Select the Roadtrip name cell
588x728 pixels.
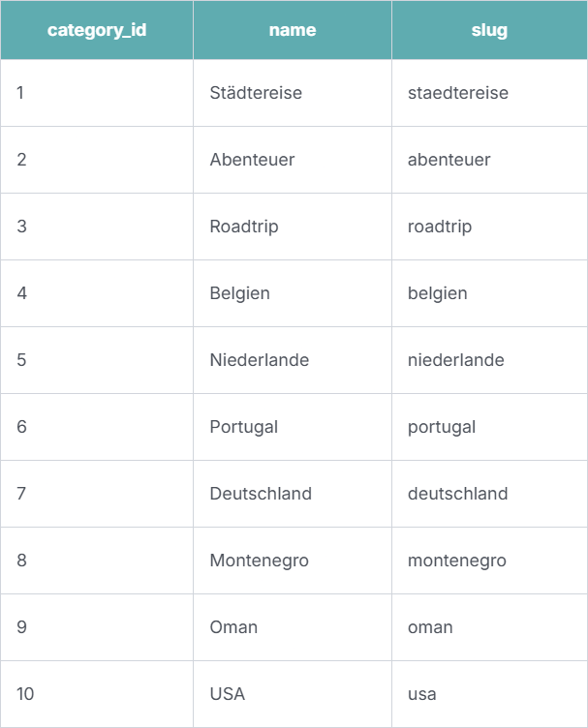pos(244,227)
